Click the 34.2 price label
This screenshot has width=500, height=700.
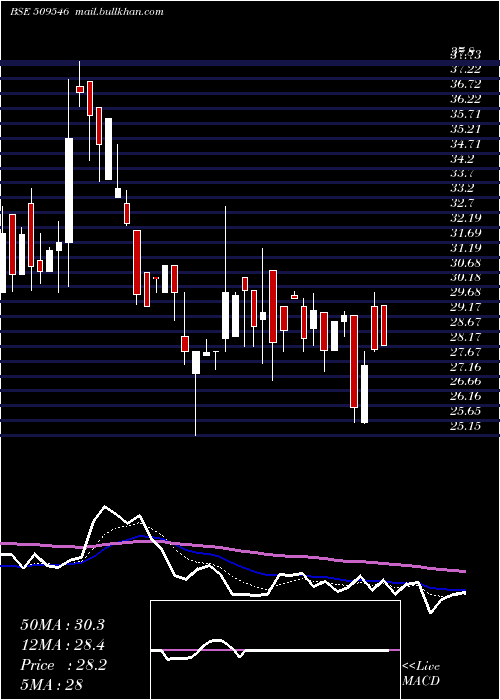coord(462,158)
